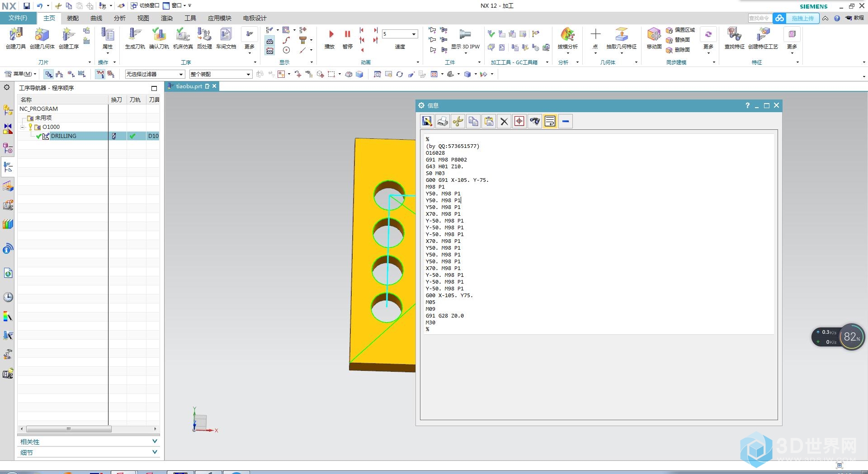This screenshot has width=868, height=474.
Task: Select the 未用项 tree node
Action: pyautogui.click(x=43, y=118)
